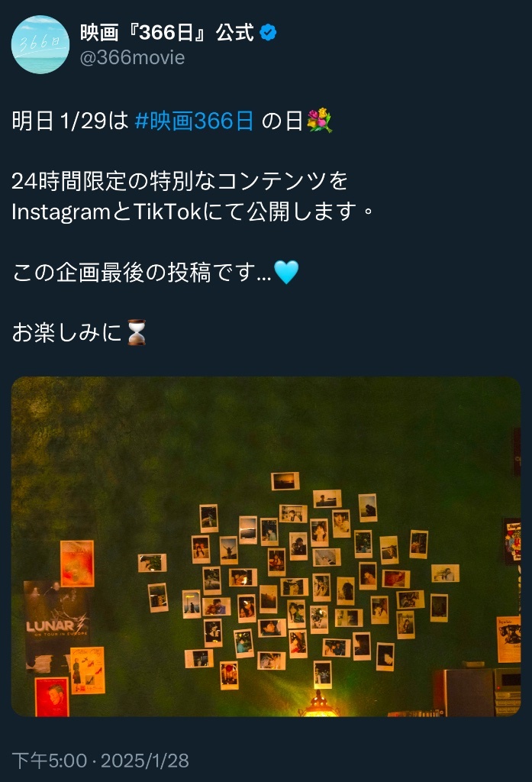Image resolution: width=532 pixels, height=782 pixels.
Task: Click the hourglass emoji after お楽しみに
Action: pos(137,332)
